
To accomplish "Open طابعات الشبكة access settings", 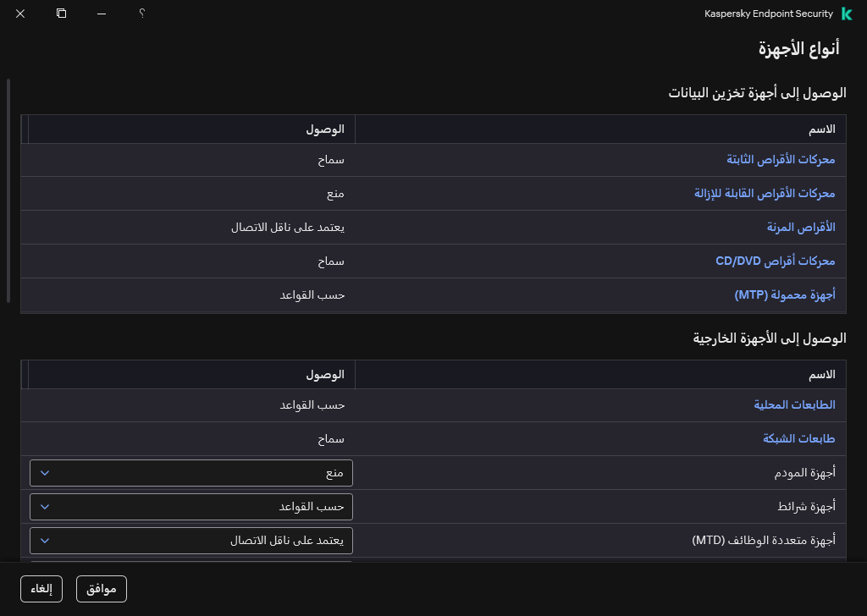I will point(798,439).
